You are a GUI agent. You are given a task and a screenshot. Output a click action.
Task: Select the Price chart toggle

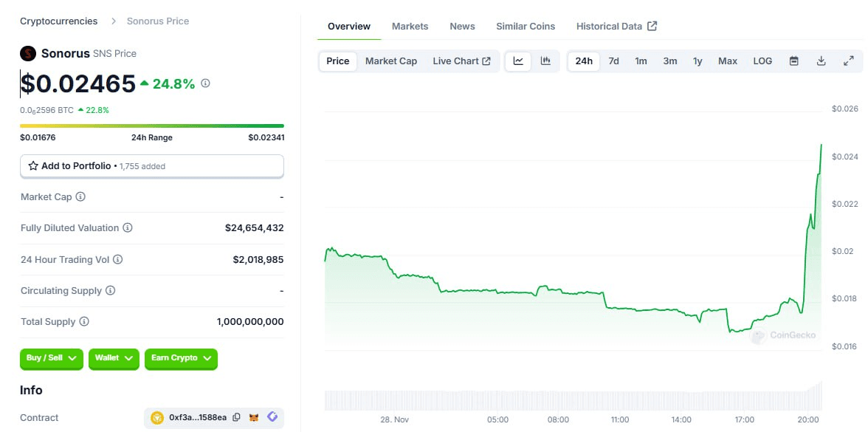338,61
